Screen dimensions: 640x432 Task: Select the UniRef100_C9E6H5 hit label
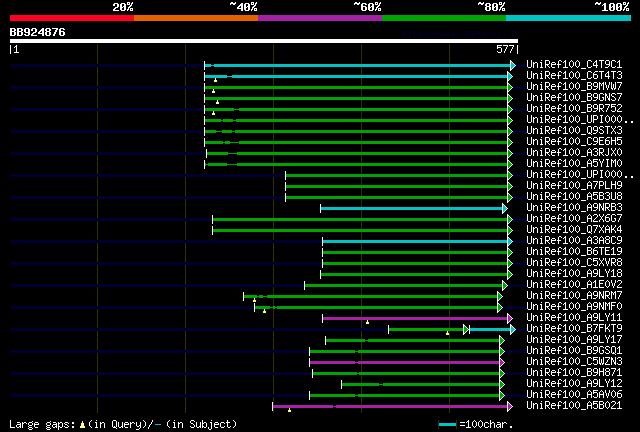[x=574, y=142]
